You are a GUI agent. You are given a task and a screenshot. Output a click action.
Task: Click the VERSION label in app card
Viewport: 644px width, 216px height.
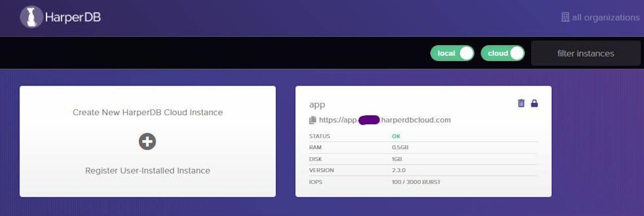tap(321, 170)
